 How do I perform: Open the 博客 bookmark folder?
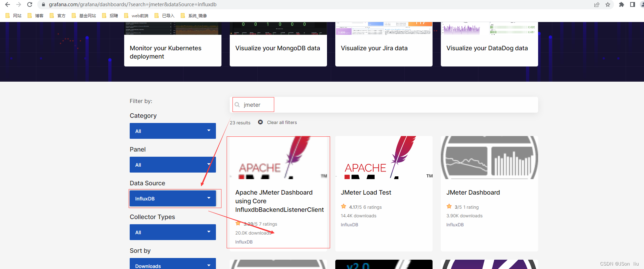click(x=36, y=15)
